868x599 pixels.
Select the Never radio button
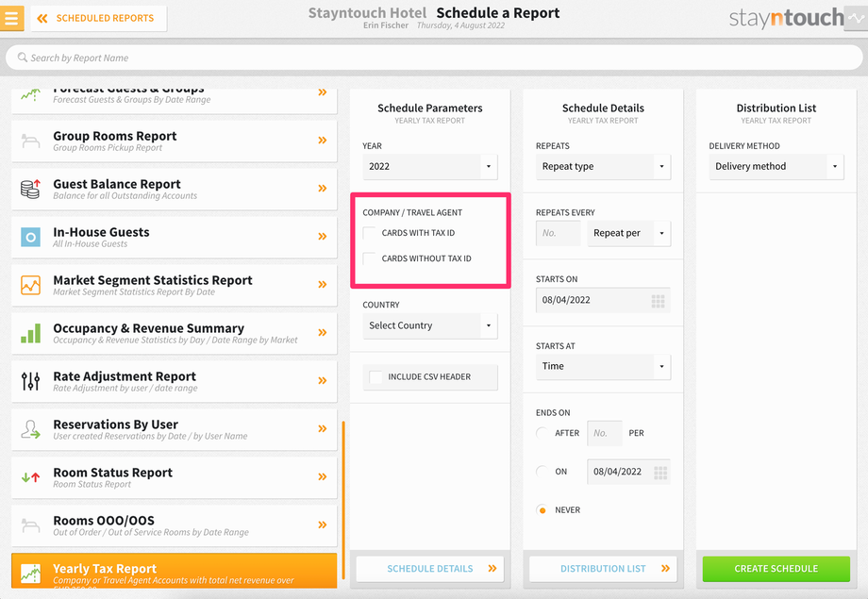pos(542,510)
